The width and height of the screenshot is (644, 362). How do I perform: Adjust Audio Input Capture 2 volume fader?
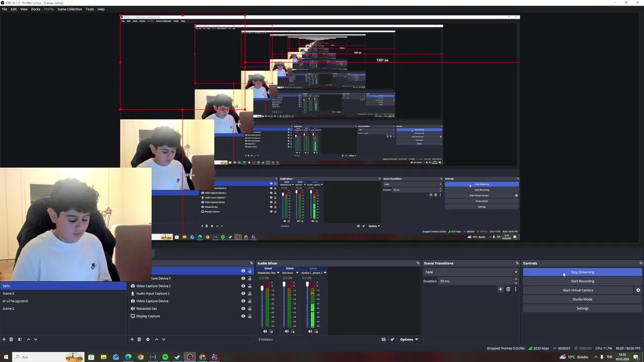point(307,285)
